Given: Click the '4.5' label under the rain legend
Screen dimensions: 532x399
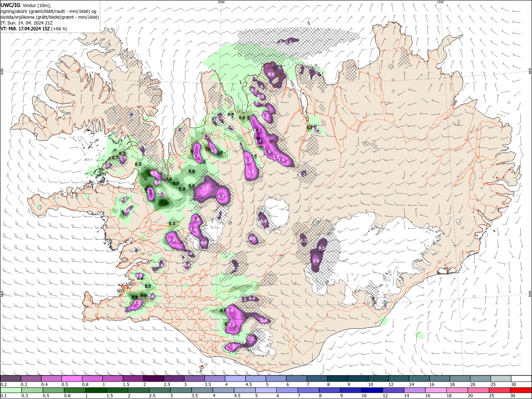Looking at the screenshot, I should click(238, 396).
